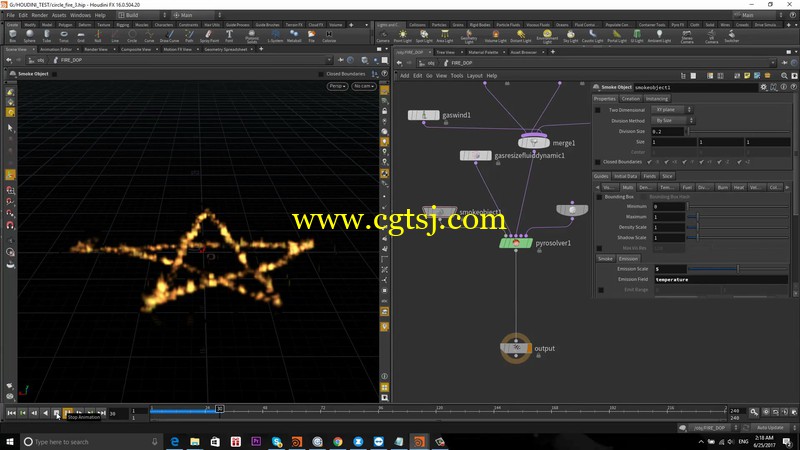Select the Box shelf tool
The image size is (800, 450).
tap(13, 36)
